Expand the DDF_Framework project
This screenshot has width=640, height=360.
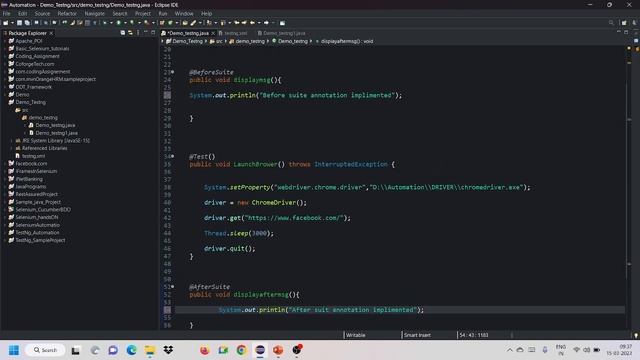click(5, 87)
